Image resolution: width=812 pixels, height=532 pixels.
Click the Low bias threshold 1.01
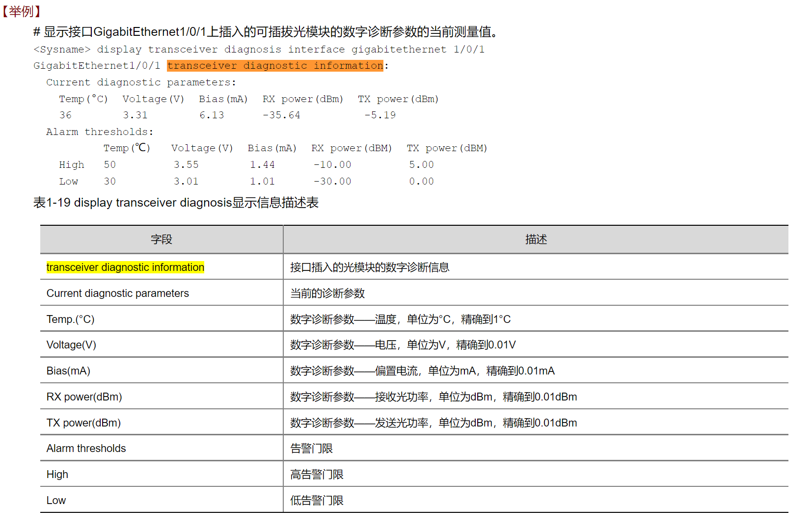(262, 182)
